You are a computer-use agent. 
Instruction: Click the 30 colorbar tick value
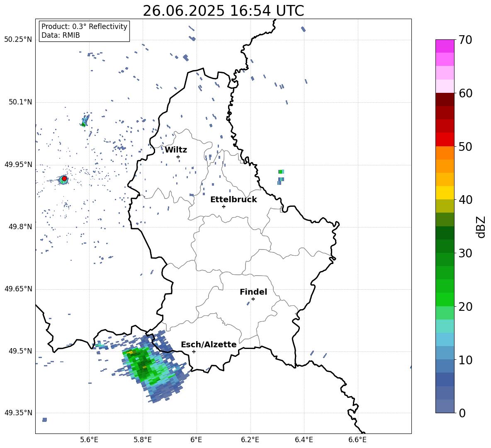point(466,253)
